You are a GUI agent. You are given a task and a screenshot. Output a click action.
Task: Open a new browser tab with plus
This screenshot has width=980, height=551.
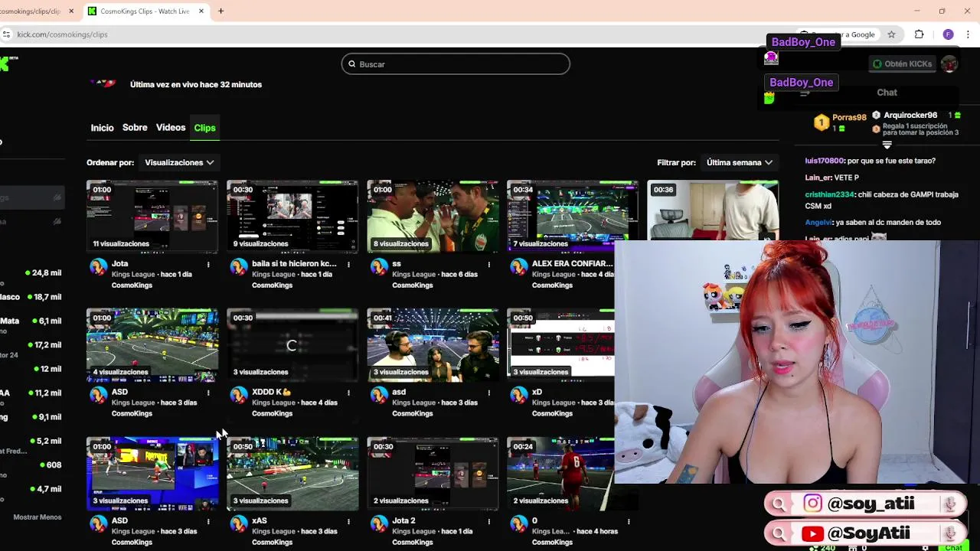[x=220, y=11]
